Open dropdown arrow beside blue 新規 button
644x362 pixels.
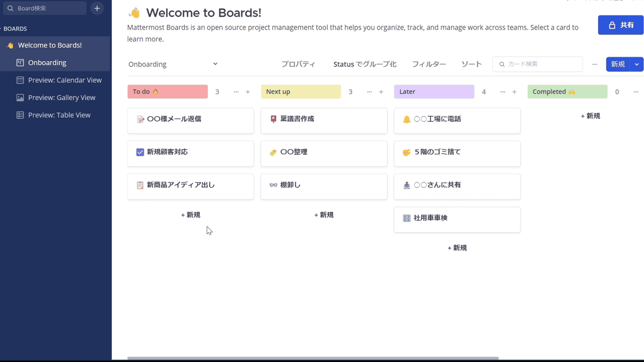(637, 64)
